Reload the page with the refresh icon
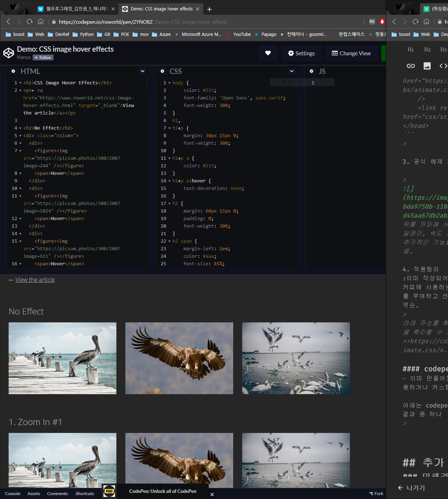 coord(30,22)
